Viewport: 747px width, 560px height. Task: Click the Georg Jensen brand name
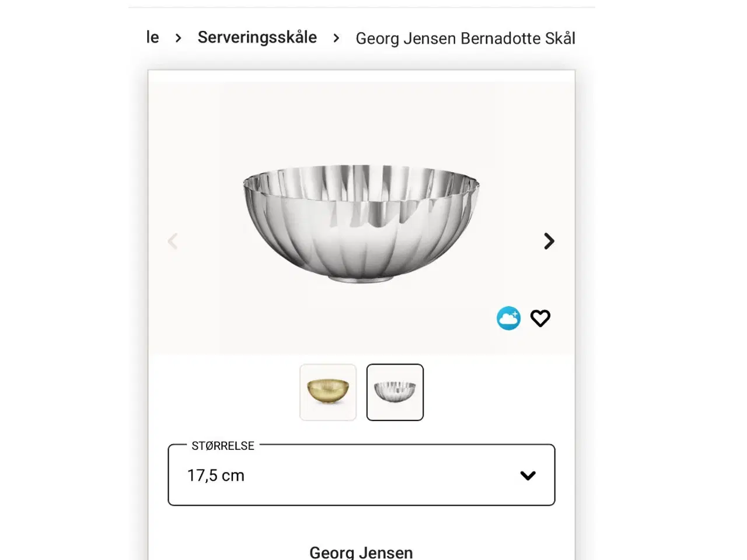[361, 551]
